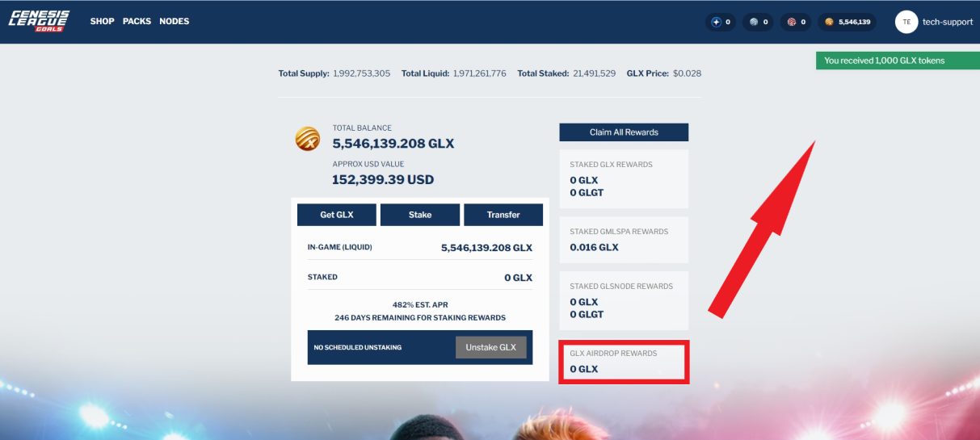Select the GLX Airdrop Rewards card

(x=624, y=362)
